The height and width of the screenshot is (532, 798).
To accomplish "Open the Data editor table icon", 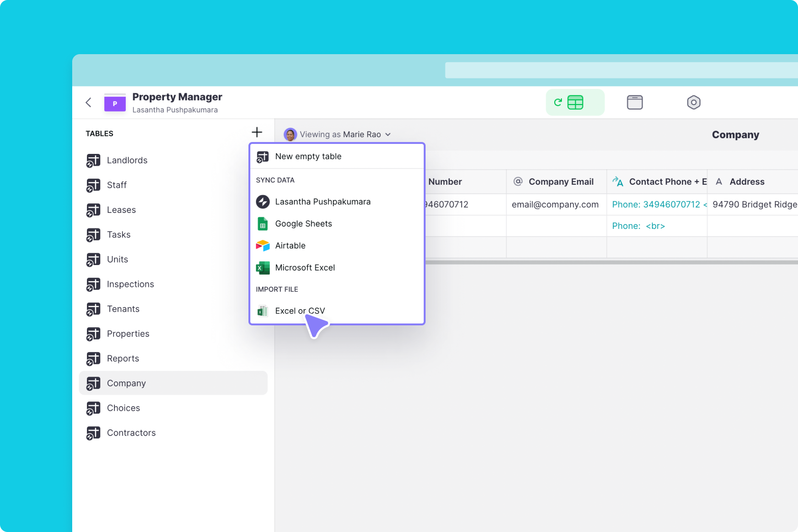I will [x=575, y=103].
